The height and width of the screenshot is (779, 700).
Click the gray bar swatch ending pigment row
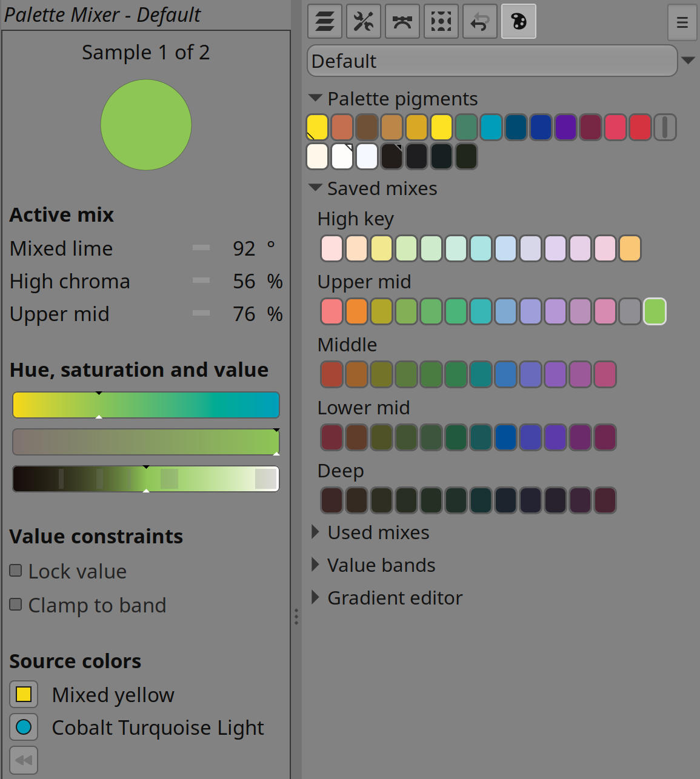tap(665, 127)
